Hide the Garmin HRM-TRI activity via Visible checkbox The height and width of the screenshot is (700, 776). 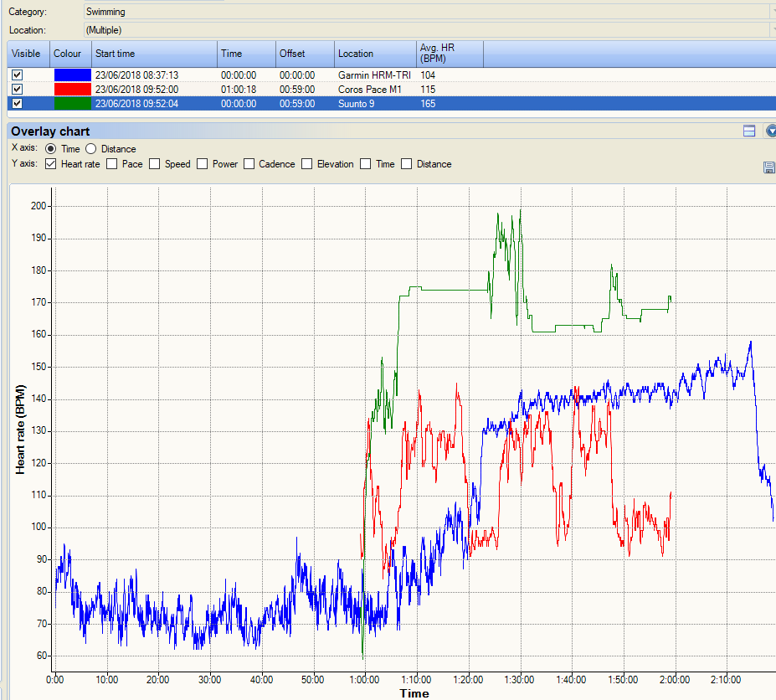tap(17, 75)
